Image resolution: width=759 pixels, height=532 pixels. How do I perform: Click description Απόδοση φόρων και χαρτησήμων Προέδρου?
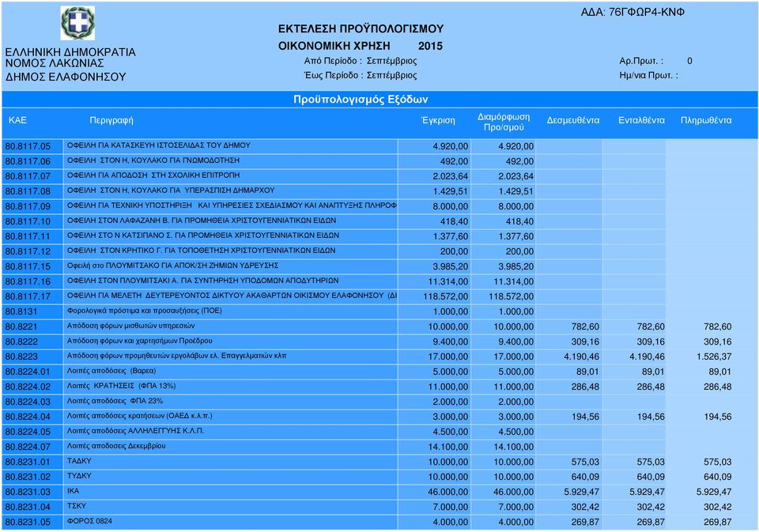tap(140, 341)
